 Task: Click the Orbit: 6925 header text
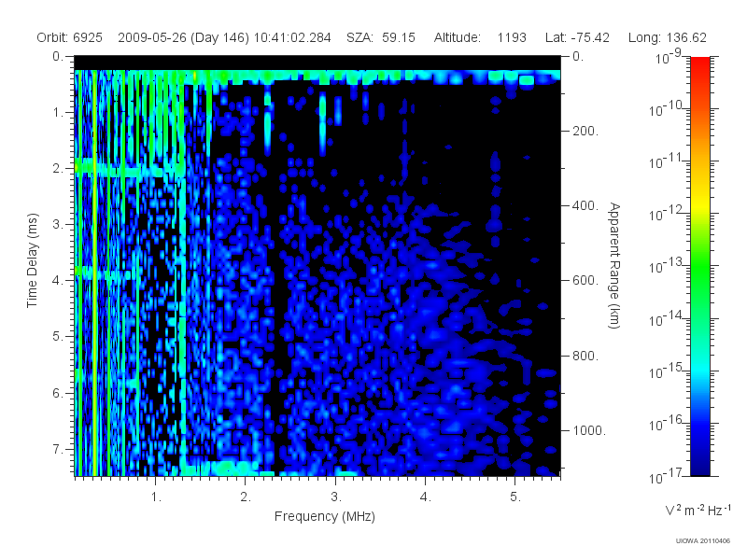tap(69, 37)
